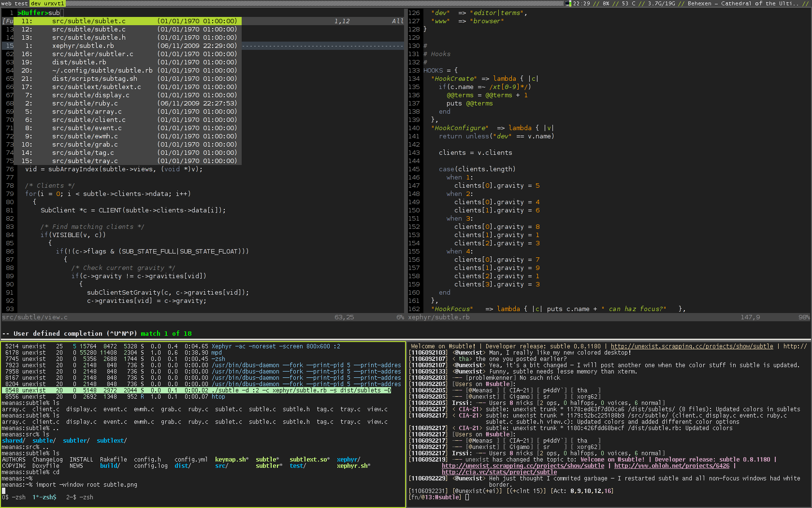Choose xephyr/subtle.rb from the buffer completion popup
Viewport: 812px width, 508px height.
click(83, 46)
